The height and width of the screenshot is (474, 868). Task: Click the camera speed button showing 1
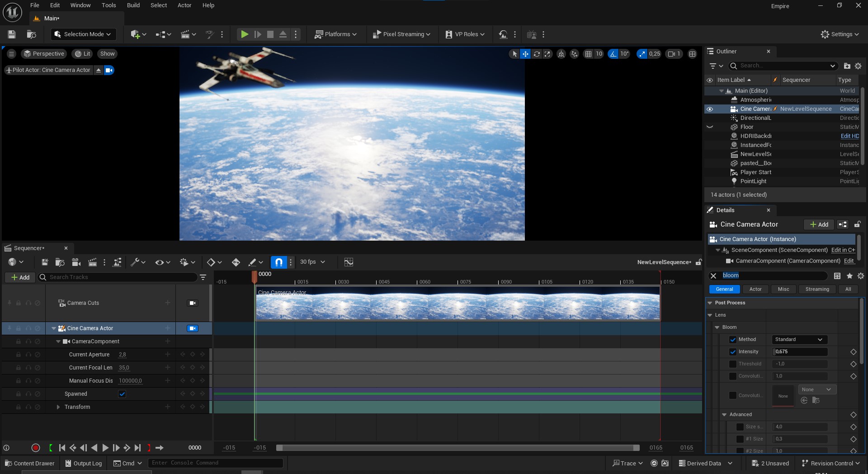tap(674, 54)
